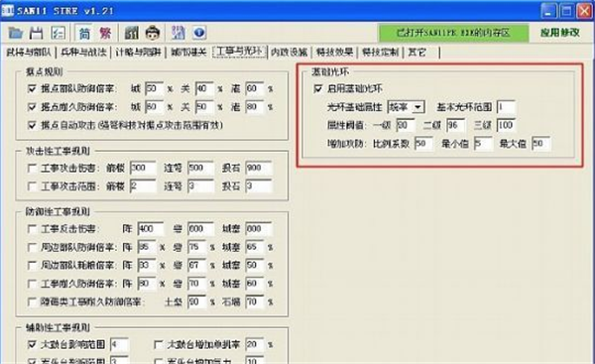Open the 城市港关 tab

tap(188, 52)
